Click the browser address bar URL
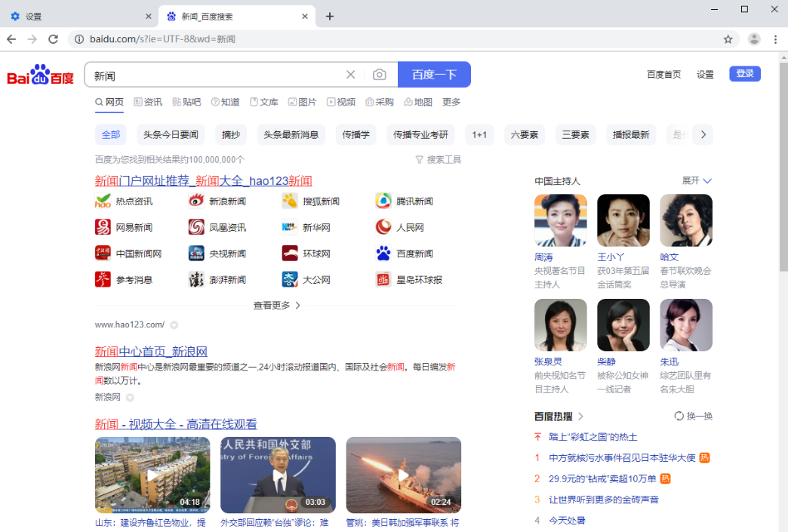This screenshot has width=788, height=532. click(163, 39)
